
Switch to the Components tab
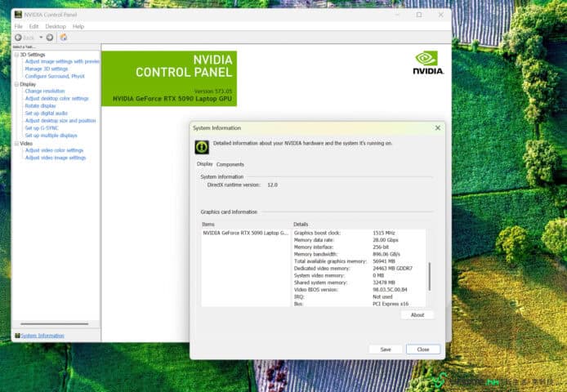tap(230, 164)
